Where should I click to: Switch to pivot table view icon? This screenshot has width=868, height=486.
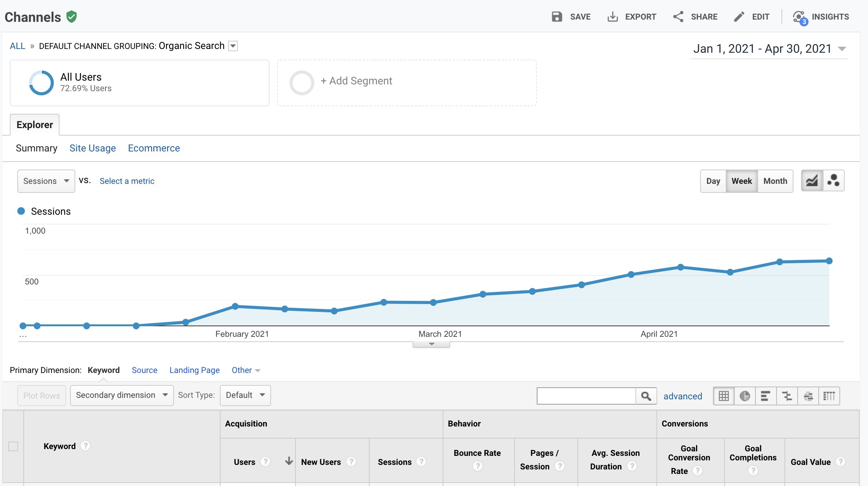829,396
